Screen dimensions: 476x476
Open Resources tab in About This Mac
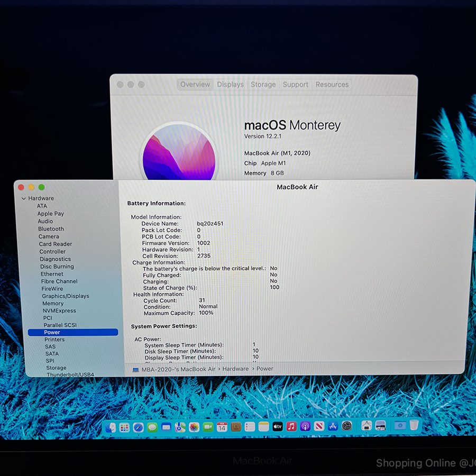[332, 85]
